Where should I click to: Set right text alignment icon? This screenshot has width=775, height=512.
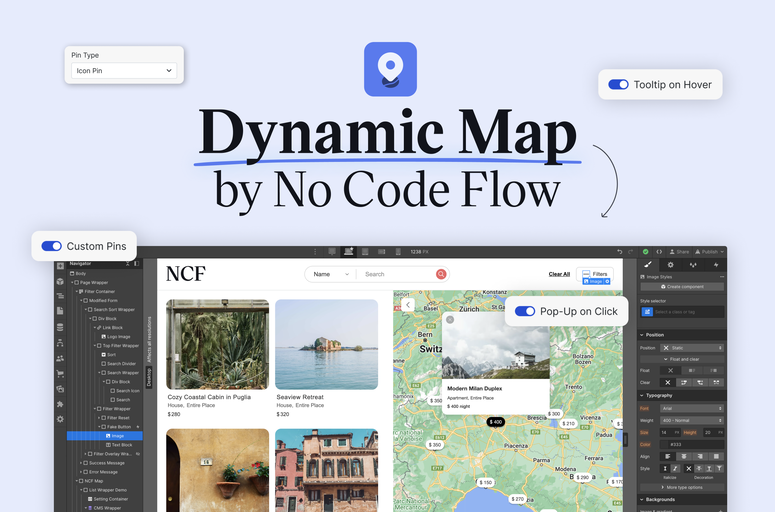pyautogui.click(x=700, y=456)
